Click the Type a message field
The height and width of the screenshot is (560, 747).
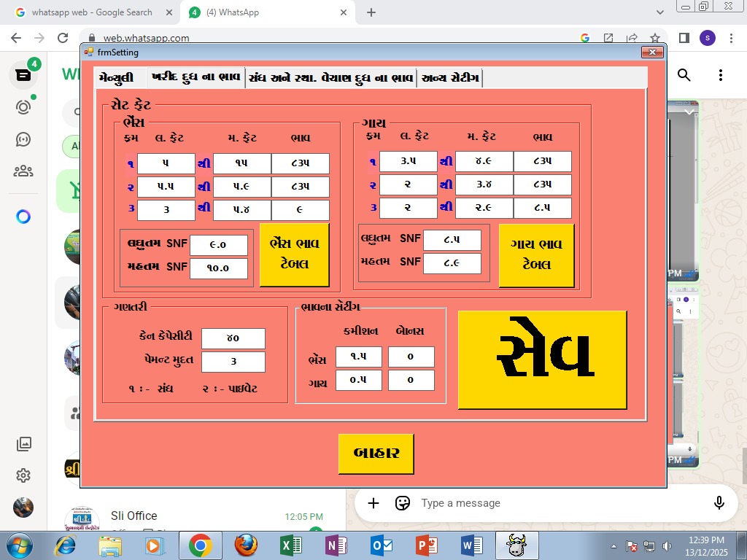(x=554, y=503)
